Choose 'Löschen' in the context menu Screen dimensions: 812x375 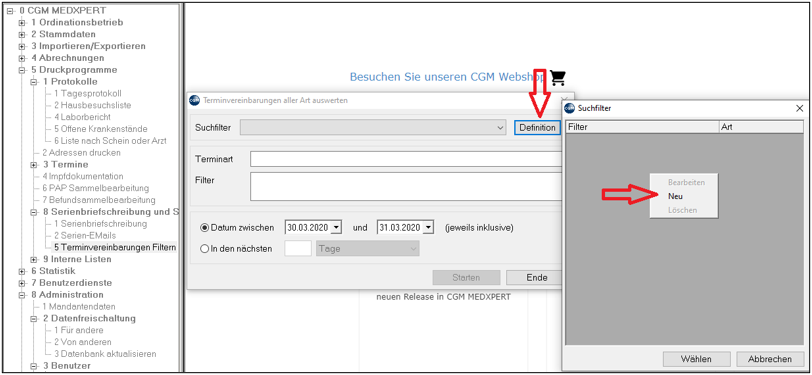point(684,210)
